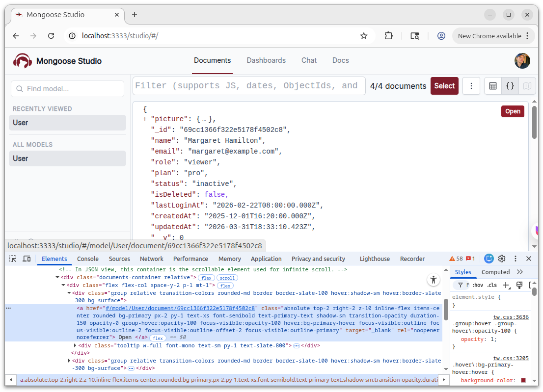Image resolution: width=543 pixels, height=392 pixels.
Task: Toggle flex badge on documents-container div
Action: tap(206, 278)
